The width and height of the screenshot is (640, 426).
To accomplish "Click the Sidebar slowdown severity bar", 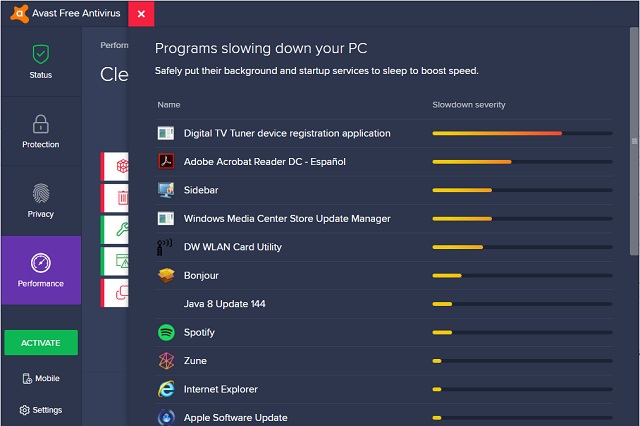I will 522,190.
